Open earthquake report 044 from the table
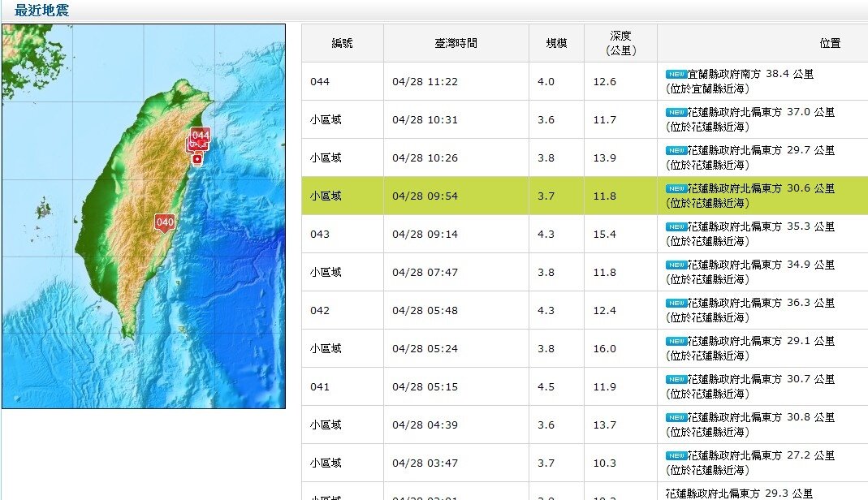This screenshot has width=868, height=500. [321, 80]
